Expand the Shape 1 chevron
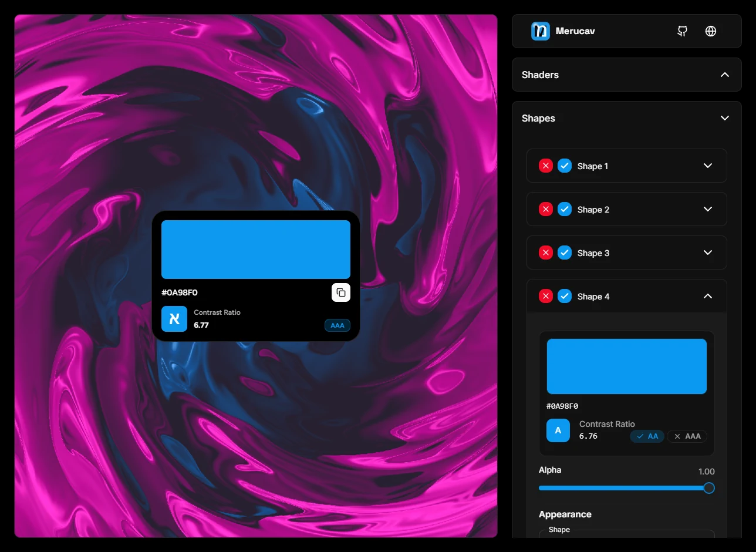 point(708,166)
